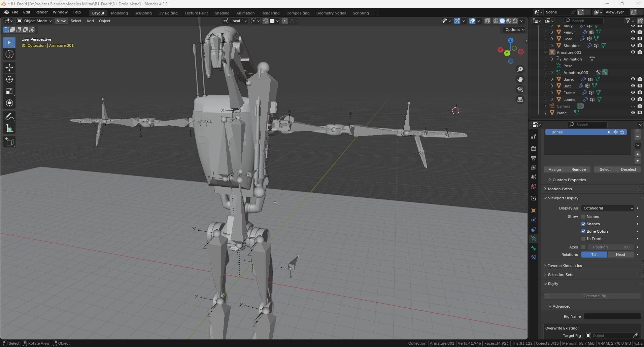This screenshot has height=347, width=644.
Task: Set Relations to Head
Action: 620,255
